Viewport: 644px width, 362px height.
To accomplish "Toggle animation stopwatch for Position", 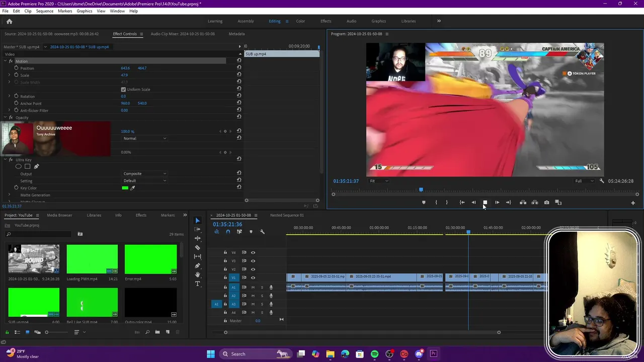I will click(16, 68).
